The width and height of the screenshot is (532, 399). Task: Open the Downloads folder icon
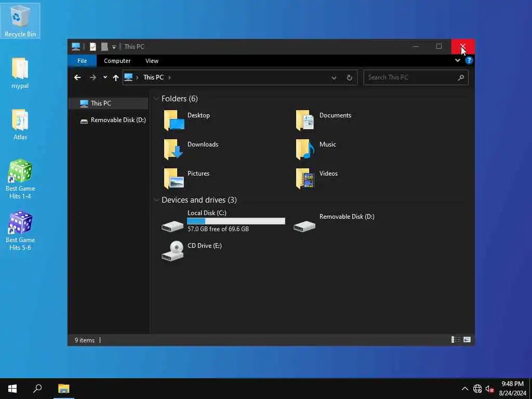click(x=174, y=149)
